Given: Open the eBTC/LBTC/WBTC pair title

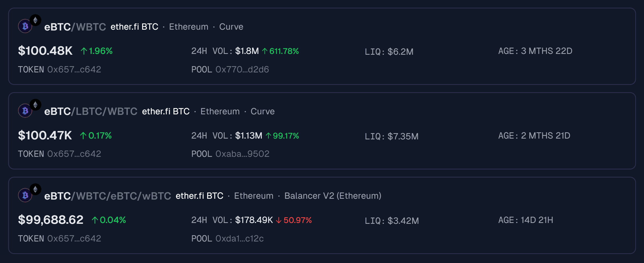Looking at the screenshot, I should click(x=91, y=111).
